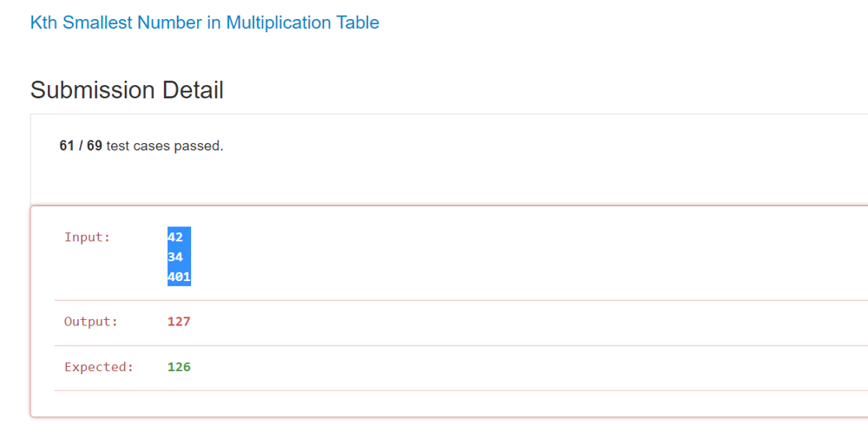The height and width of the screenshot is (438, 868).
Task: Click the "test cases passed." text
Action: (x=165, y=146)
